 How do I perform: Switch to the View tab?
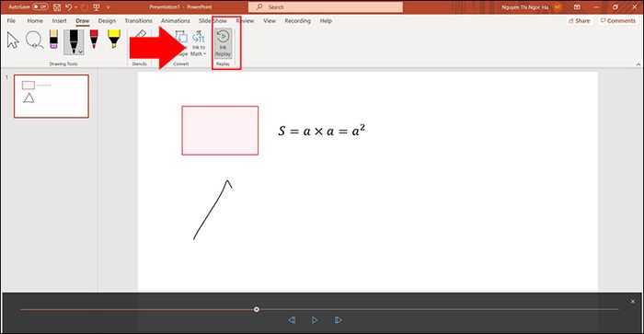tap(270, 20)
